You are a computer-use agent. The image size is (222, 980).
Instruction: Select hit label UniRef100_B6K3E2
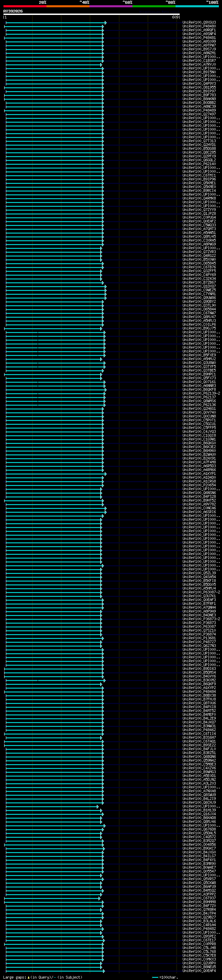199,447
